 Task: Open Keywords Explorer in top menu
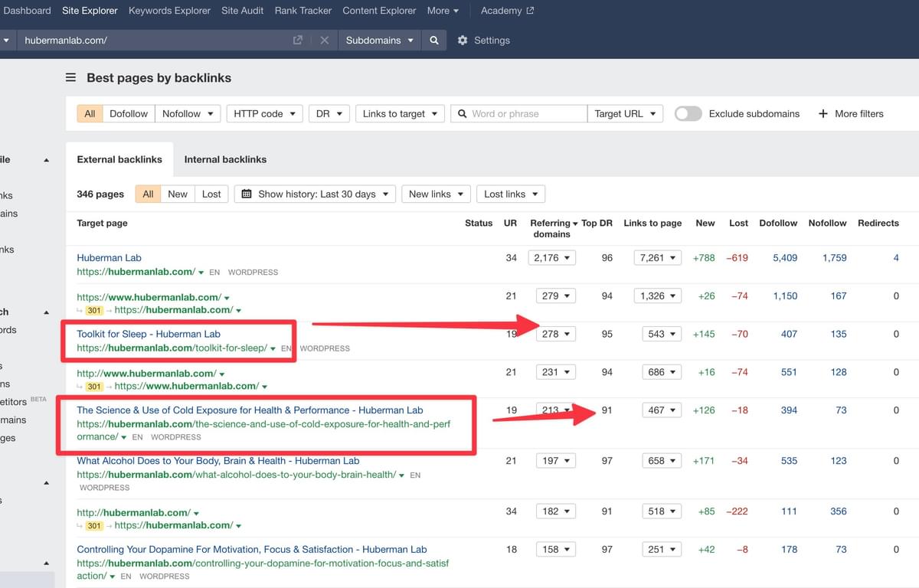pos(169,11)
